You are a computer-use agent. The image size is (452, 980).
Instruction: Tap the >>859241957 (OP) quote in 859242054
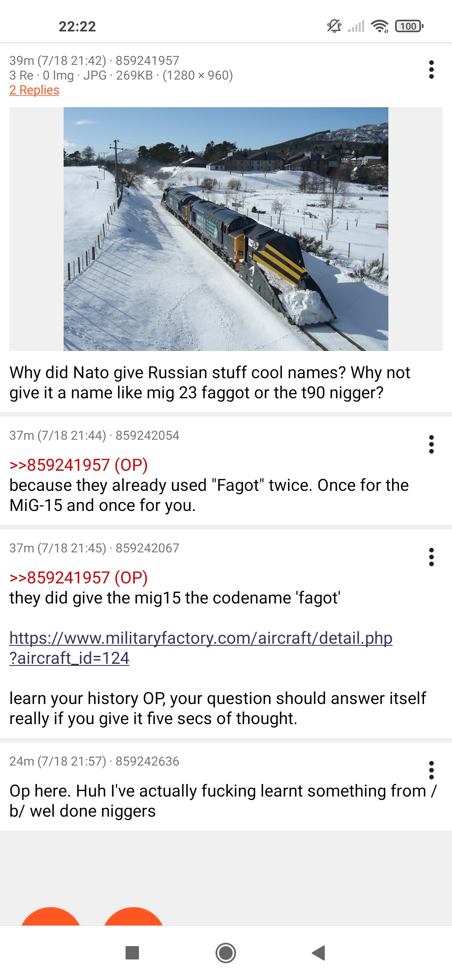tap(79, 465)
